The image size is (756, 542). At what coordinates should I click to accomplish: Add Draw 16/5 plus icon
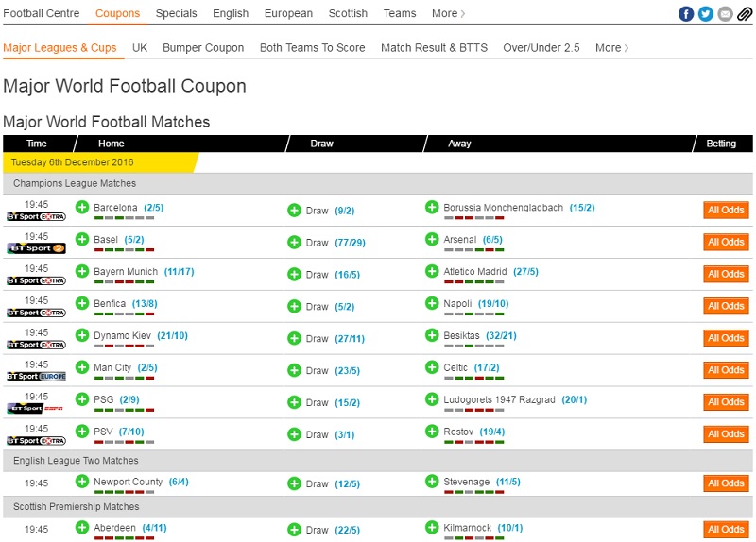pos(294,275)
